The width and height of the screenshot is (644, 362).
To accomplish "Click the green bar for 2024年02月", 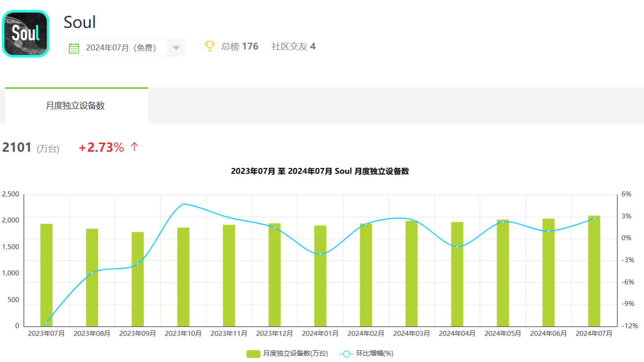I will click(366, 275).
